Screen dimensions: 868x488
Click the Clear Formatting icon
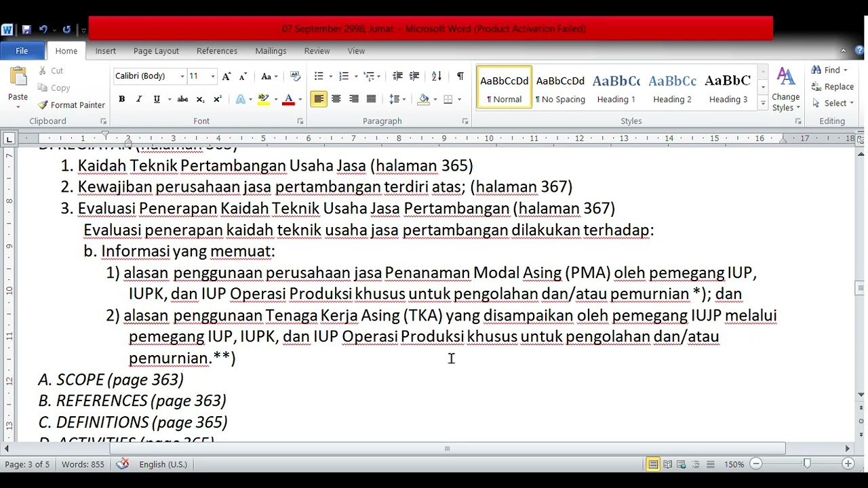click(x=295, y=76)
